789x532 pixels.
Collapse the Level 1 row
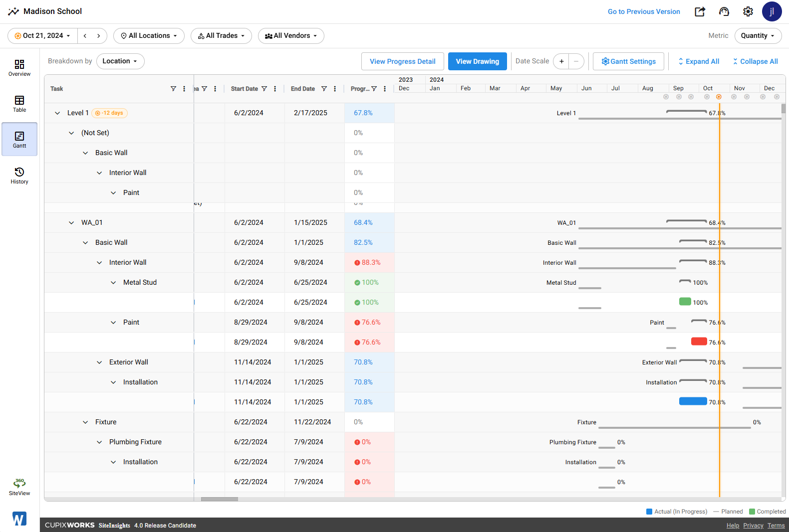(x=57, y=113)
